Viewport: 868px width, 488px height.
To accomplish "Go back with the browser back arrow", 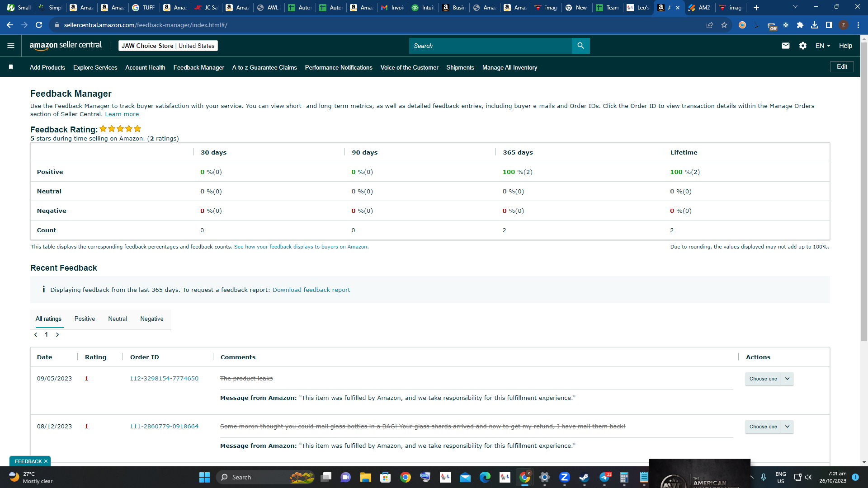I will tap(10, 25).
